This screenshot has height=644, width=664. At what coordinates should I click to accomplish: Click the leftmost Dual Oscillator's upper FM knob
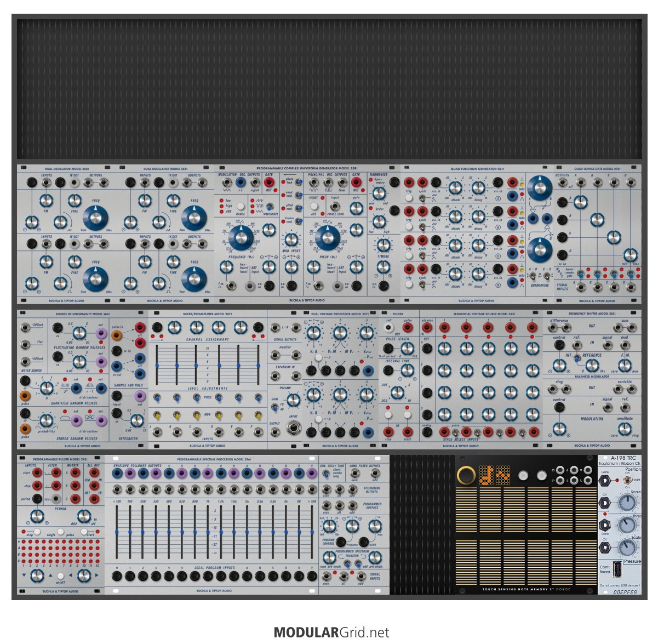coord(46,200)
